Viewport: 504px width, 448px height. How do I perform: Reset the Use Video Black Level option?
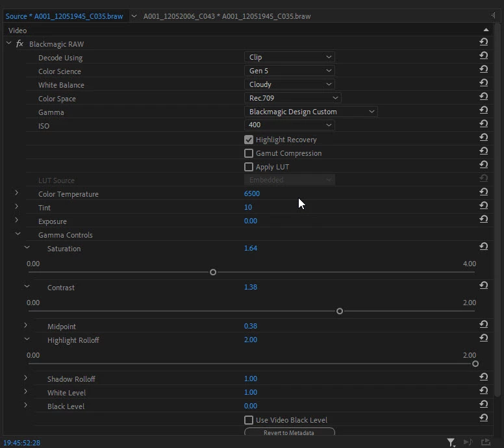(483, 418)
